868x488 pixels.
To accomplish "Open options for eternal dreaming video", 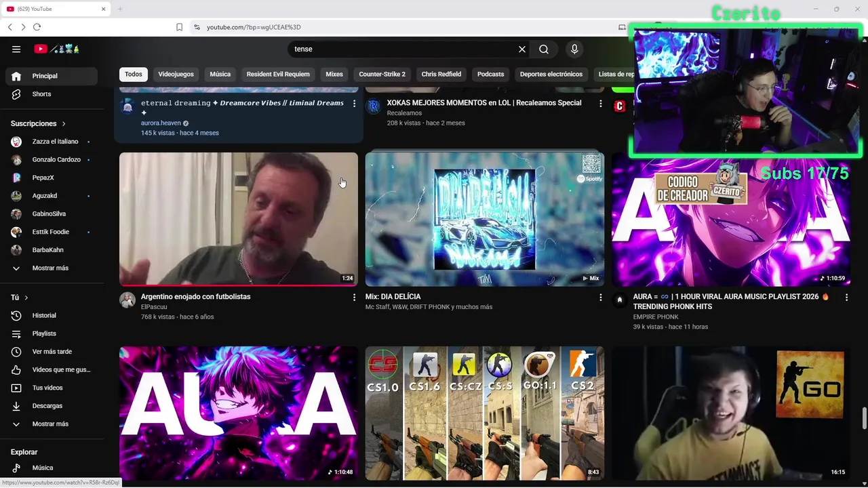I will point(354,103).
